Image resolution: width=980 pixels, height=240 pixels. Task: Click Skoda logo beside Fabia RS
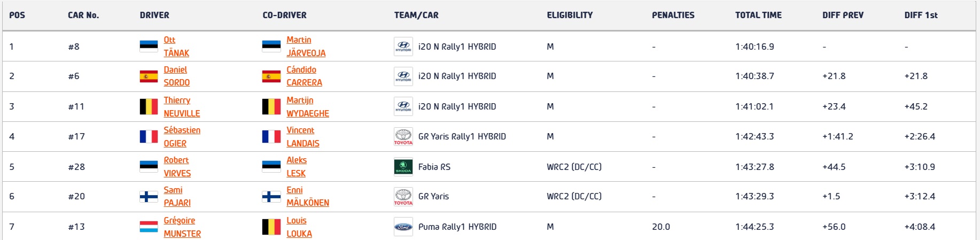[403, 167]
